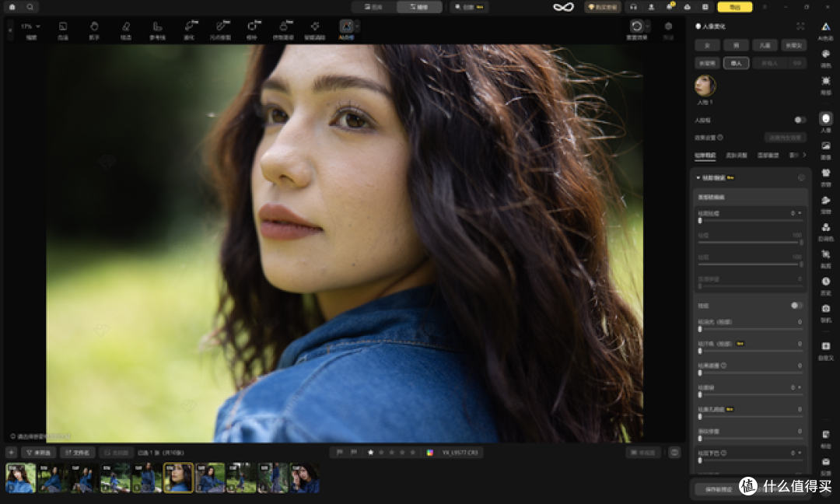Adjust the 祛油光 slider track
Image resolution: width=840 pixels, height=504 pixels.
click(x=751, y=329)
